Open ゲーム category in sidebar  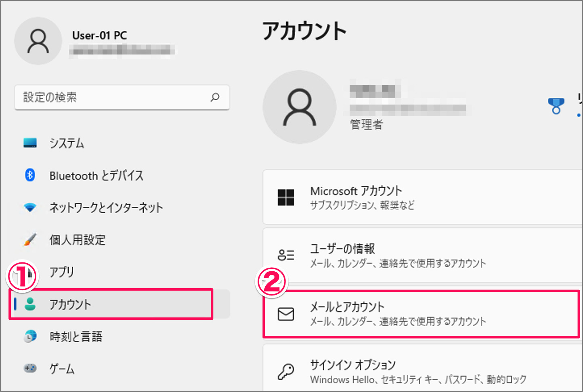121,369
